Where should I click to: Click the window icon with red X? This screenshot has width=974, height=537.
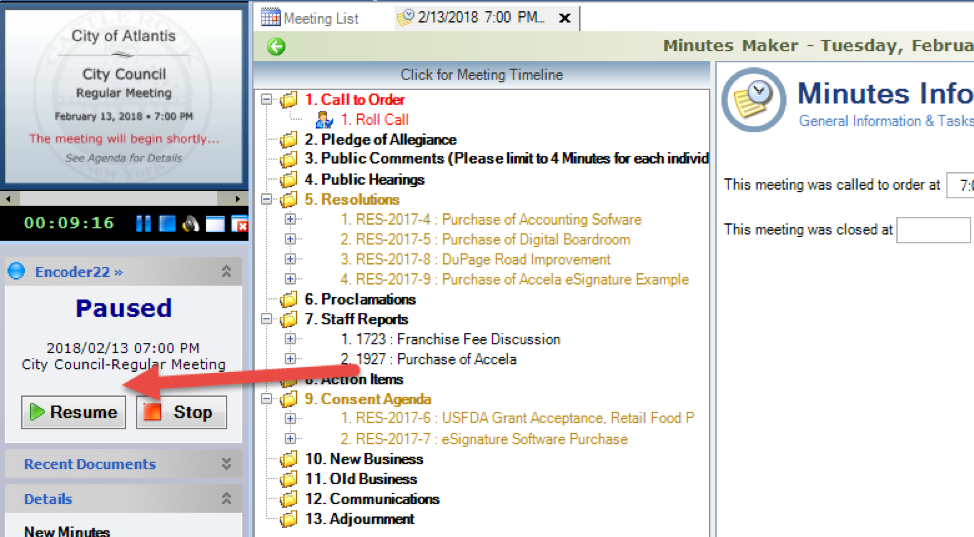[x=240, y=224]
